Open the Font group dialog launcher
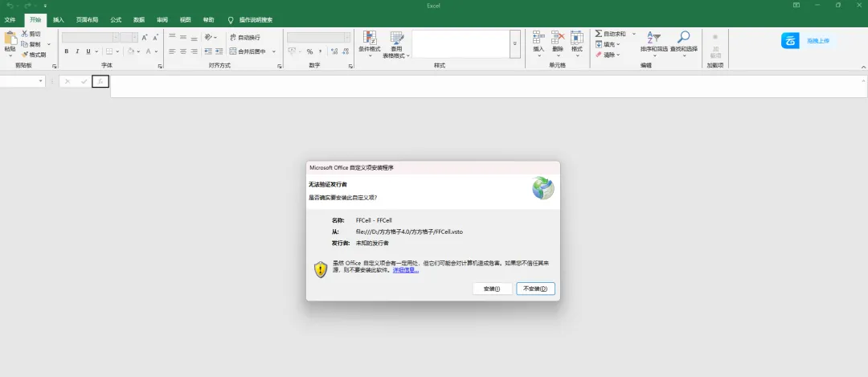Viewport: 868px width, 377px height. click(160, 67)
